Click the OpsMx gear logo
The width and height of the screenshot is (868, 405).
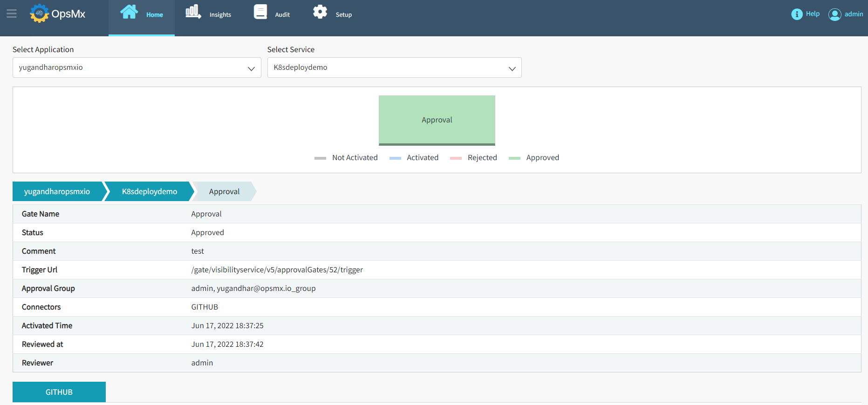coord(40,13)
